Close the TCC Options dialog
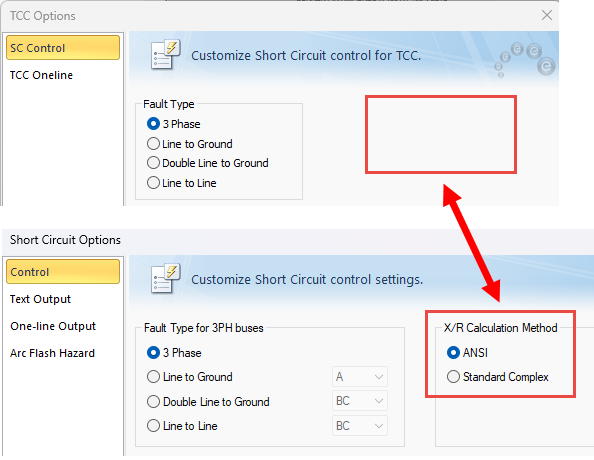The width and height of the screenshot is (594, 460). coord(547,15)
